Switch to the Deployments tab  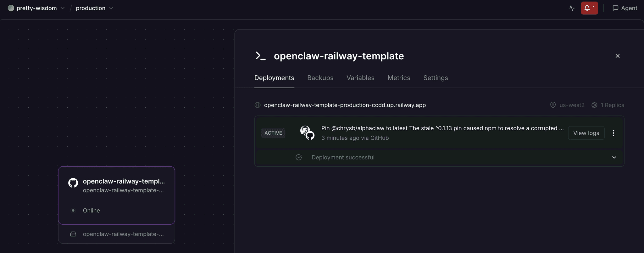tap(274, 78)
